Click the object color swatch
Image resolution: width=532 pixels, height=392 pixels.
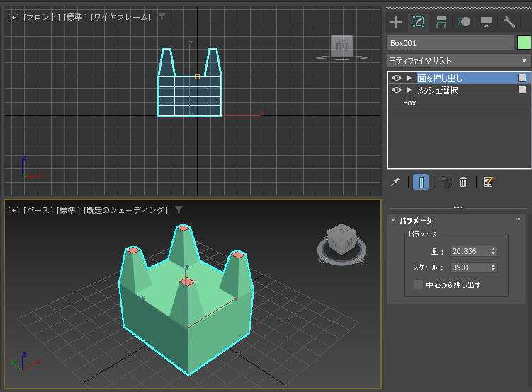coord(523,43)
